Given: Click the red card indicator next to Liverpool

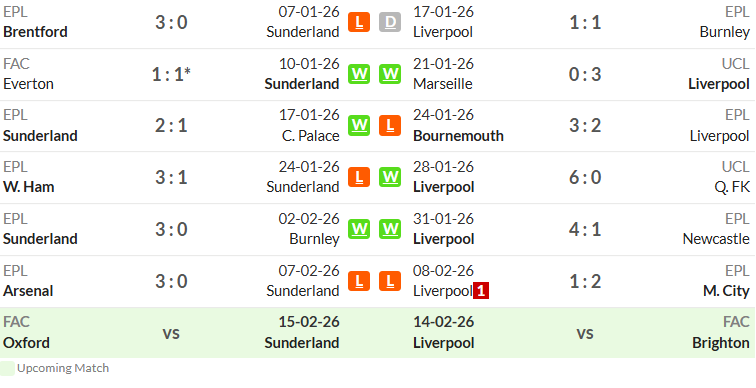Looking at the screenshot, I should coord(481,291).
